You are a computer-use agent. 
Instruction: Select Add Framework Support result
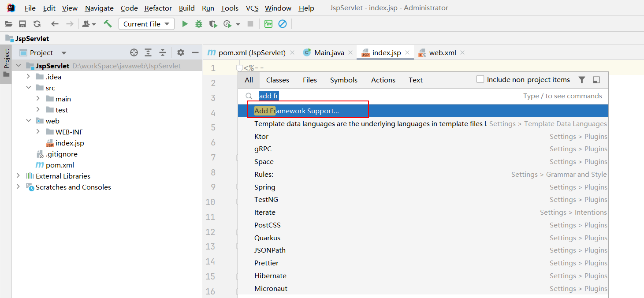[296, 111]
